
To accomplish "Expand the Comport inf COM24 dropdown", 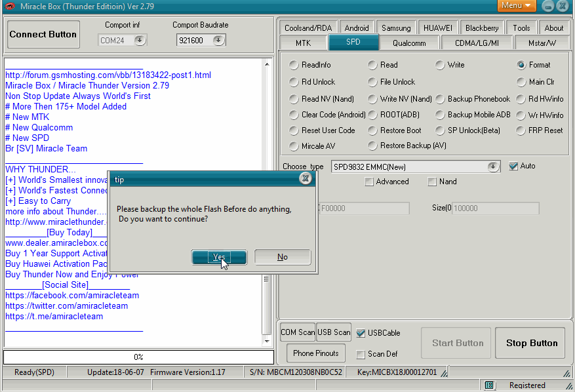I will (140, 41).
